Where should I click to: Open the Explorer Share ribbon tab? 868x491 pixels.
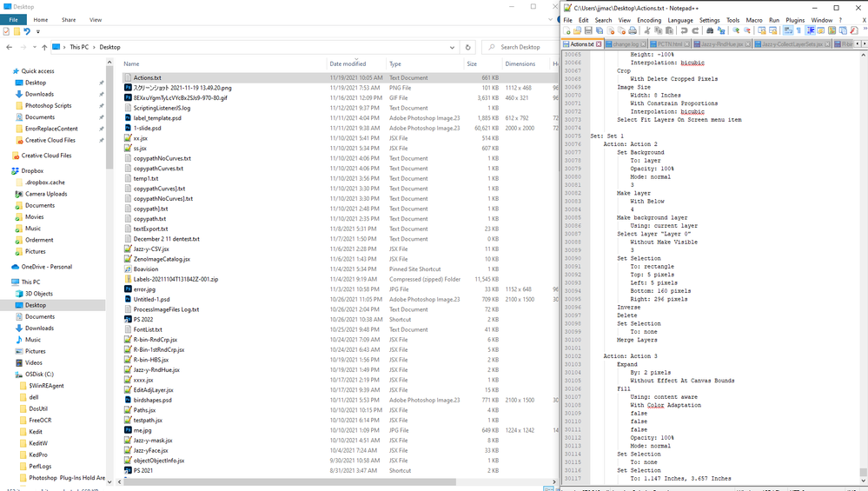69,19
